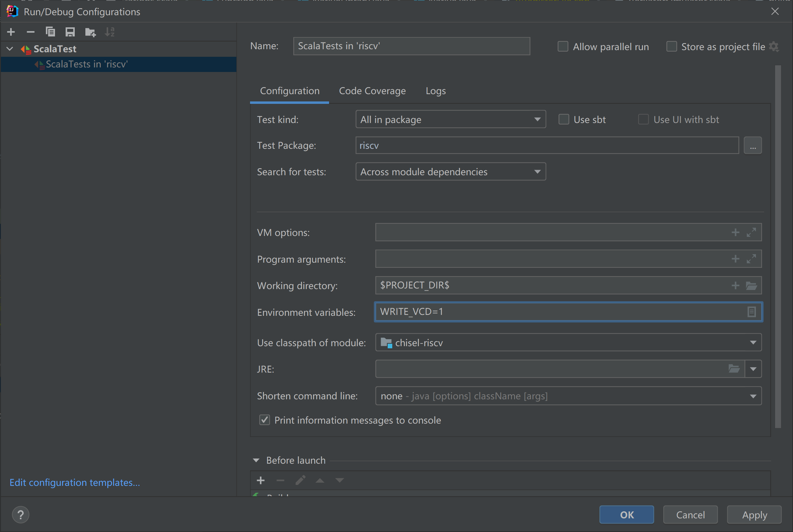
Task: Click the OK button
Action: coord(626,515)
